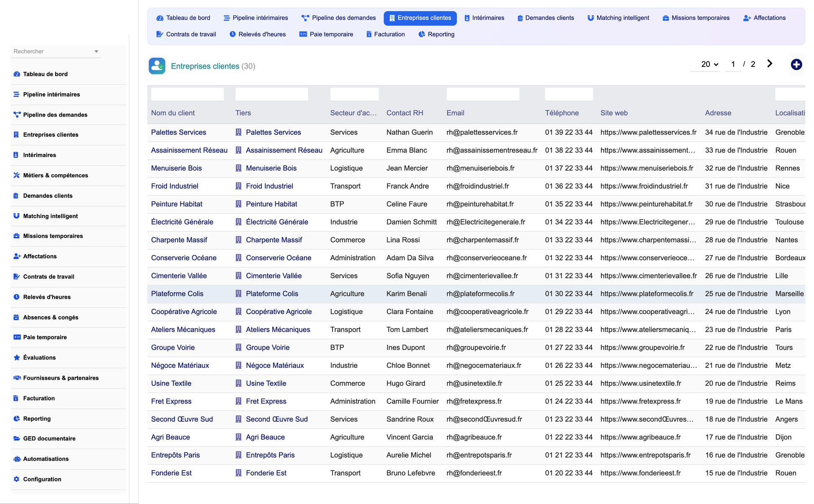The width and height of the screenshot is (814, 504).
Task: Click the page number input field
Action: pyautogui.click(x=733, y=64)
